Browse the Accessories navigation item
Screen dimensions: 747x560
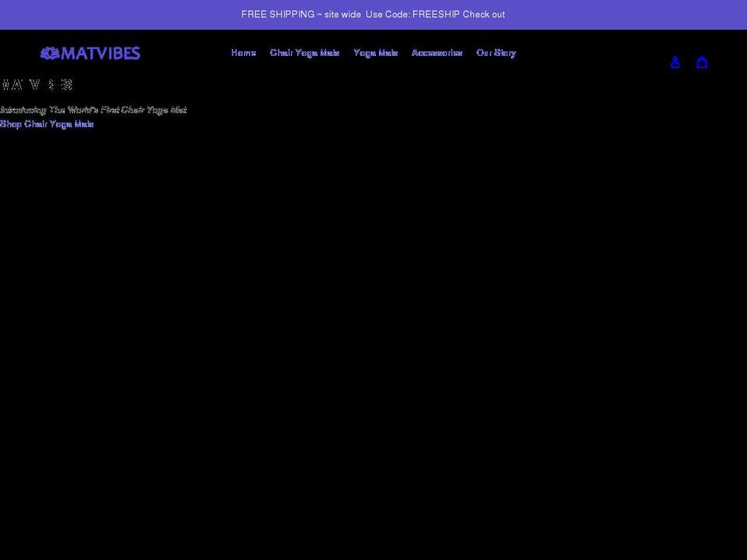point(437,53)
